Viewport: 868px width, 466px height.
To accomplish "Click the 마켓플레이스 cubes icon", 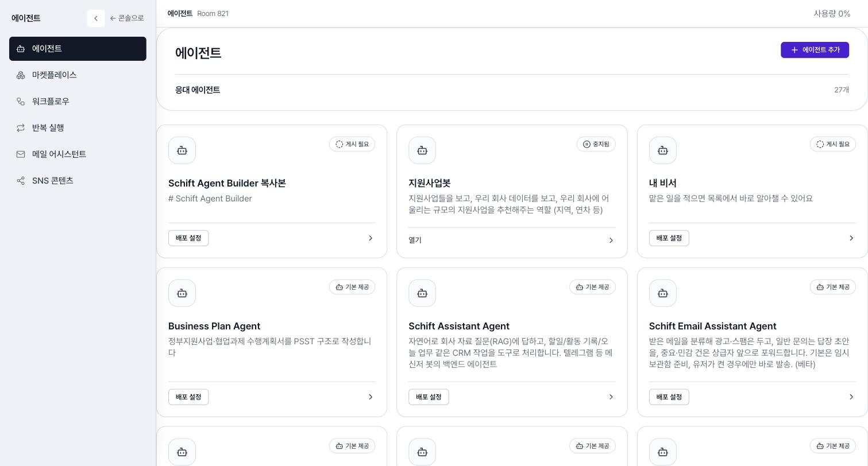I will click(21, 75).
